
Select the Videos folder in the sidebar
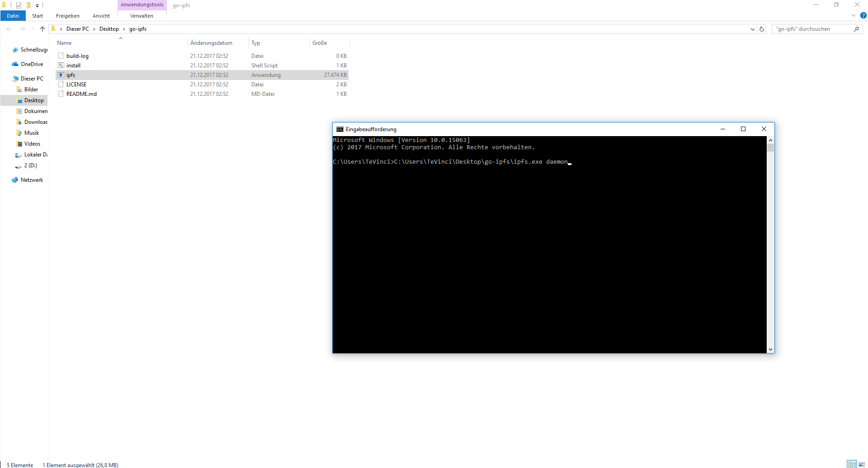[x=32, y=143]
